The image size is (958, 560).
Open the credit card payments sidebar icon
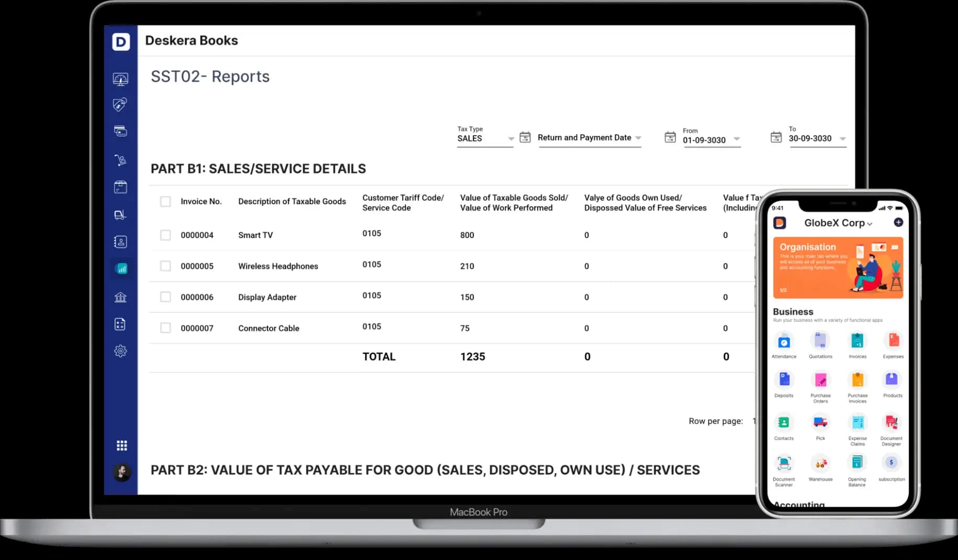point(120,131)
